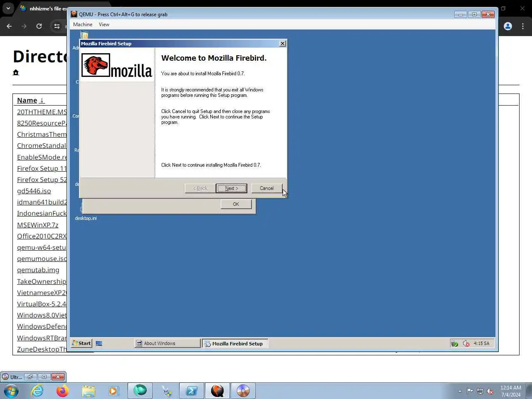
Task: Open the guest Start menu
Action: tap(81, 343)
